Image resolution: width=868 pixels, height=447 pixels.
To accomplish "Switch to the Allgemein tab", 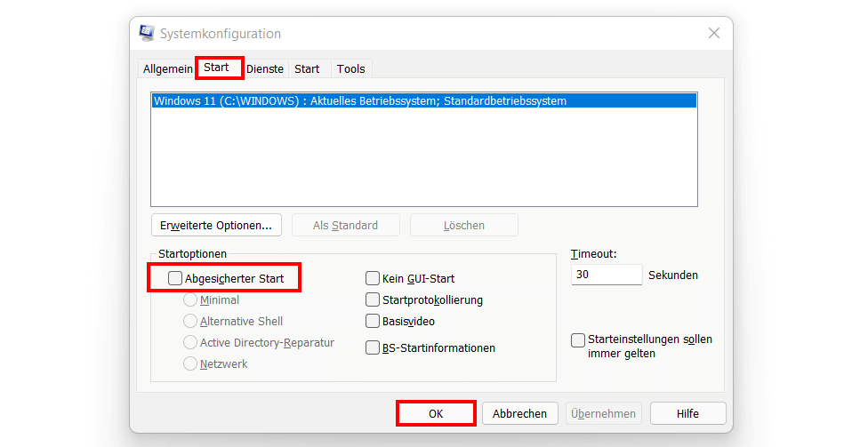I will coord(168,68).
